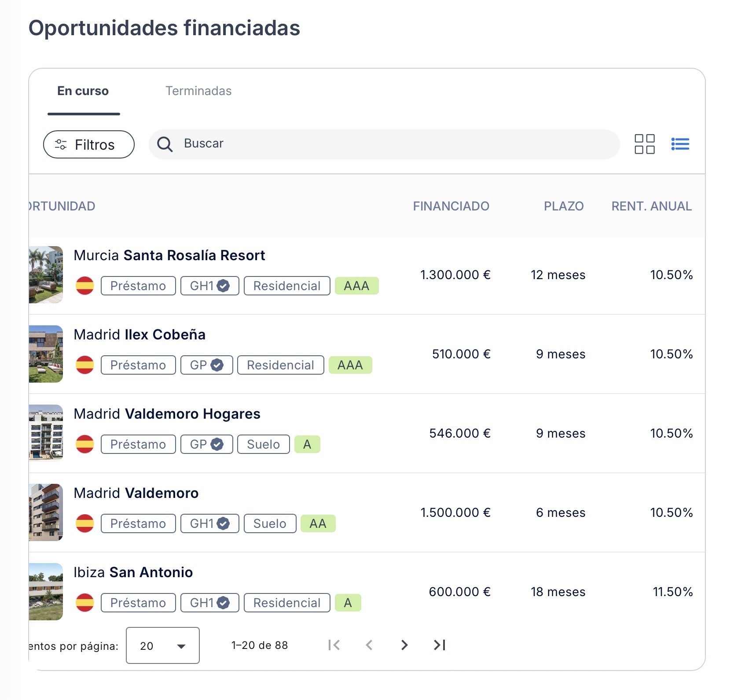The width and height of the screenshot is (734, 700).
Task: Open the Filtros filter panel
Action: click(x=88, y=144)
